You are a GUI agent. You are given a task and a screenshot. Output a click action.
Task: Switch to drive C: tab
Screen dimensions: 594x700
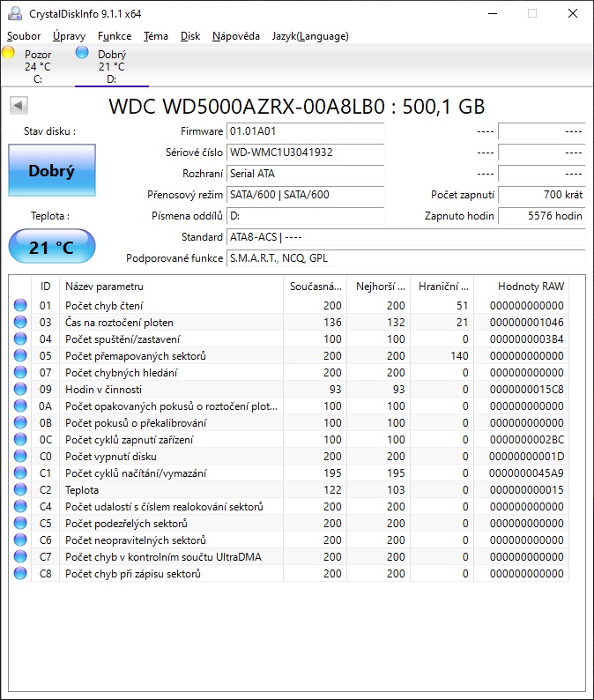(x=38, y=66)
